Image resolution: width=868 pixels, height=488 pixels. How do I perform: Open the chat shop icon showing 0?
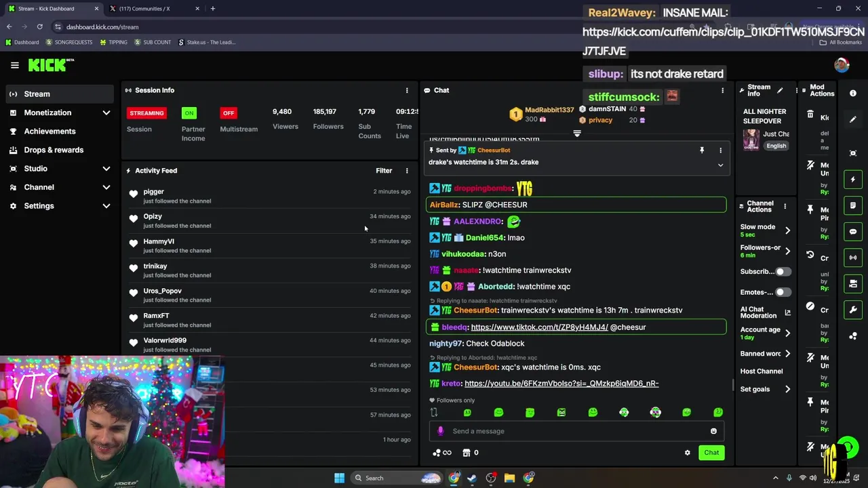(x=471, y=453)
